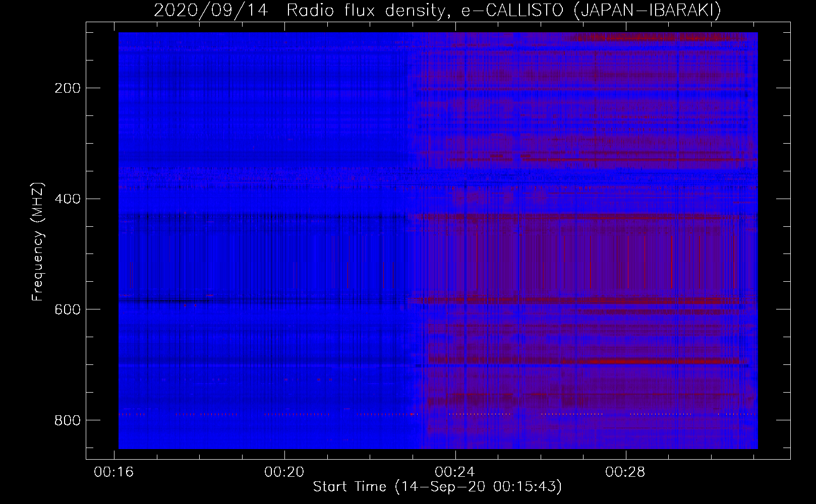Click the 600 frequency tick label
Image resolution: width=816 pixels, height=504 pixels.
click(x=67, y=309)
